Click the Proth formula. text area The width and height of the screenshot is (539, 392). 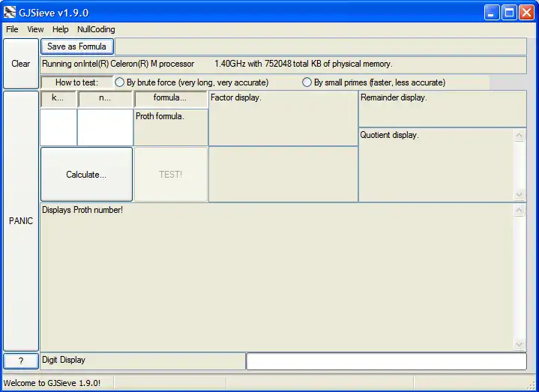170,127
